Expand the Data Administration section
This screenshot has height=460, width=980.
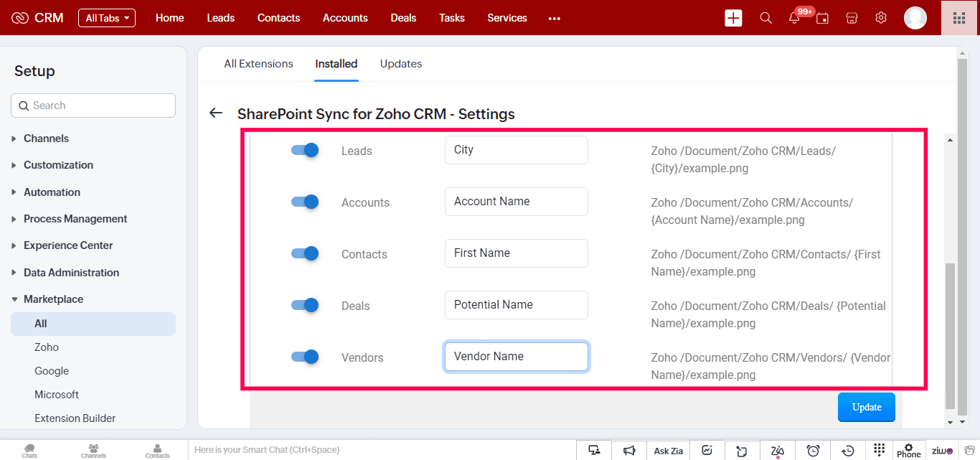click(71, 273)
